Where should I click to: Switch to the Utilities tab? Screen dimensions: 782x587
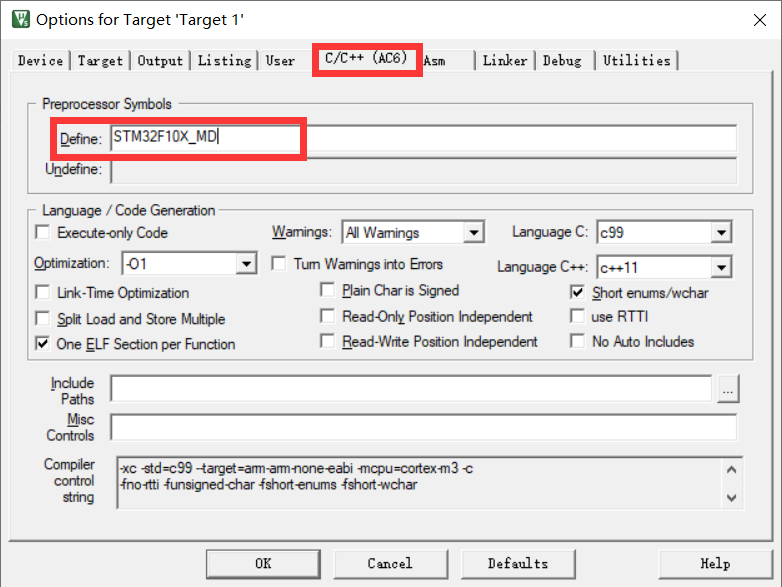(x=637, y=61)
